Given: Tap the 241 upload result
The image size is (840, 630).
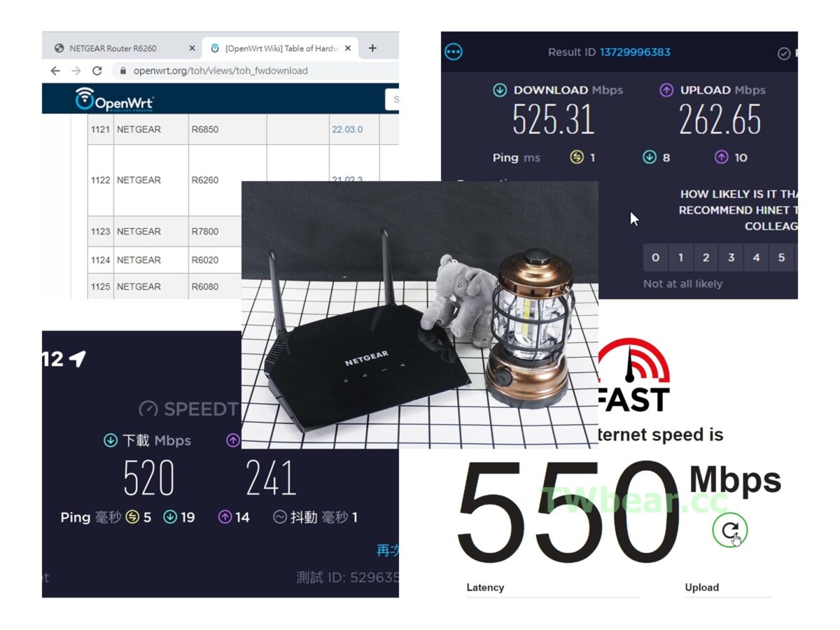Looking at the screenshot, I should point(271,478).
